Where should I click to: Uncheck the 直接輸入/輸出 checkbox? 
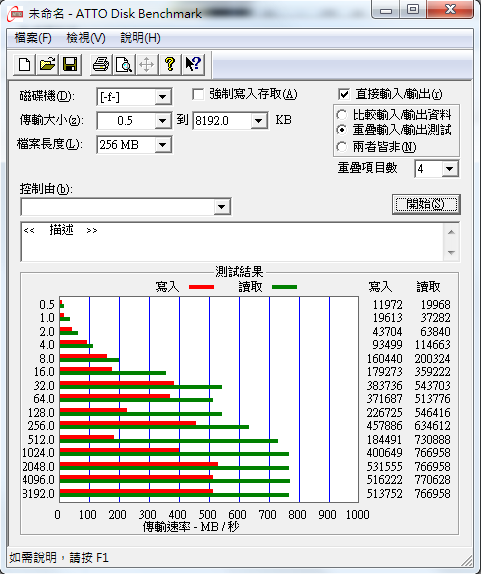pos(344,94)
